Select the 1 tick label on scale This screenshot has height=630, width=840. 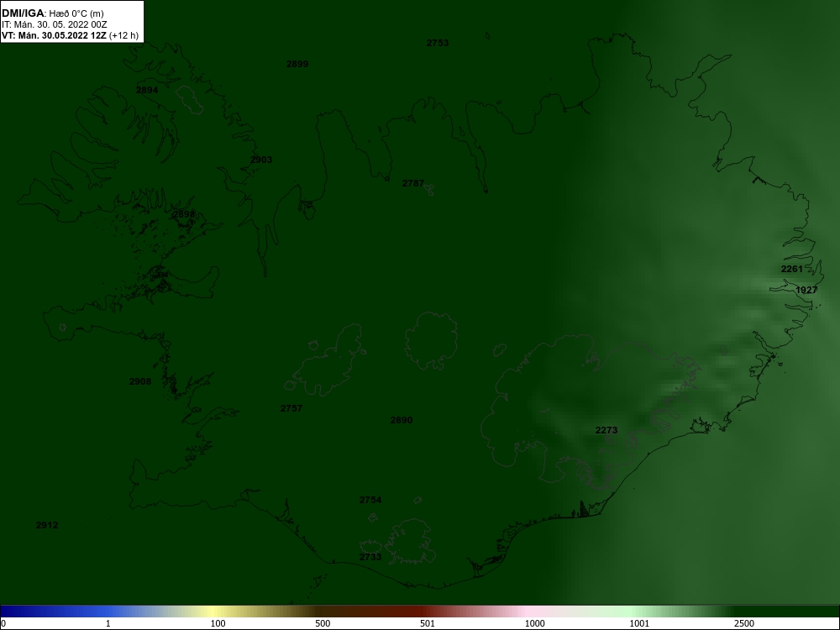click(x=108, y=623)
